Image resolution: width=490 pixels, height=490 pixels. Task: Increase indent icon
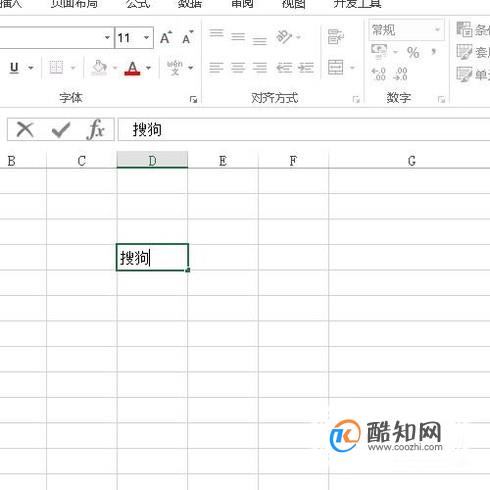[306, 68]
